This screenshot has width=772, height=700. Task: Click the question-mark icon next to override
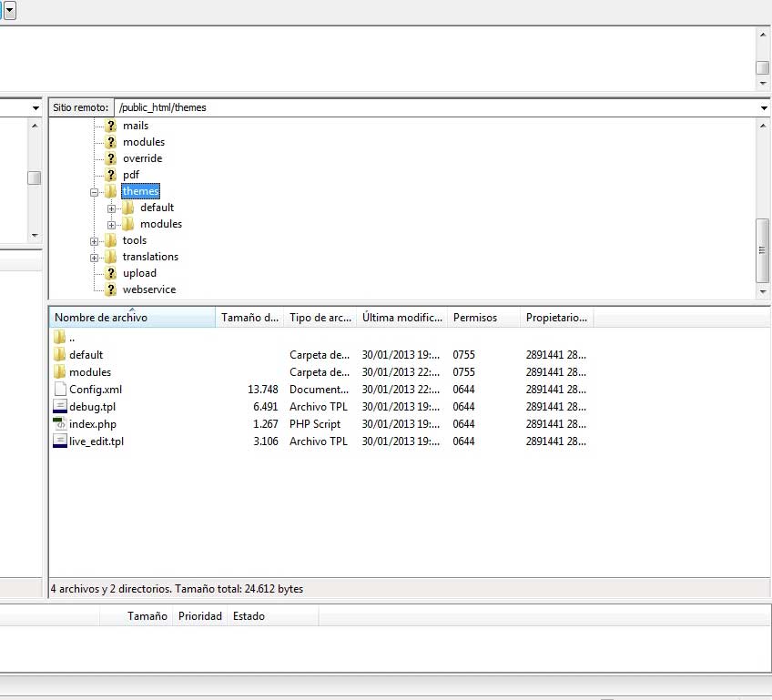111,158
